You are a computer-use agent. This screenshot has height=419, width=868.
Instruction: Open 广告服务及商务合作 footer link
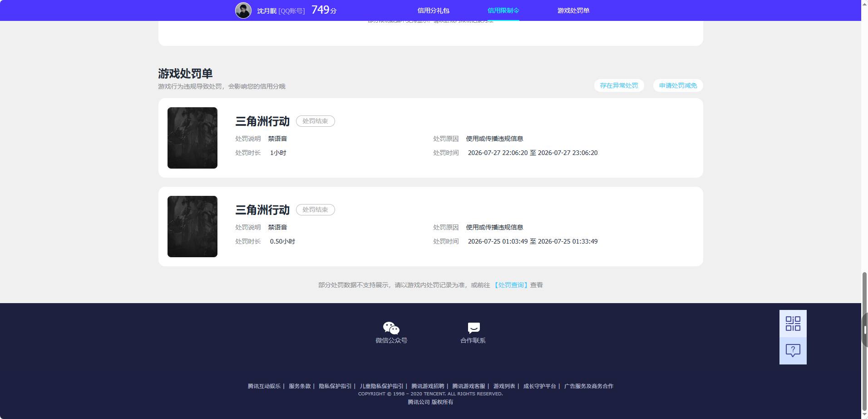click(588, 386)
